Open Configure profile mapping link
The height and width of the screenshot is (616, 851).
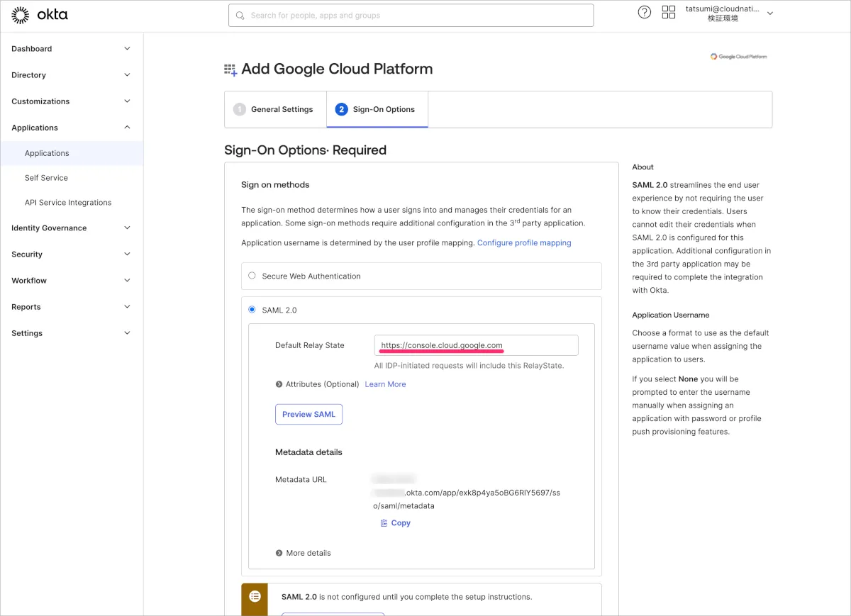(x=523, y=242)
